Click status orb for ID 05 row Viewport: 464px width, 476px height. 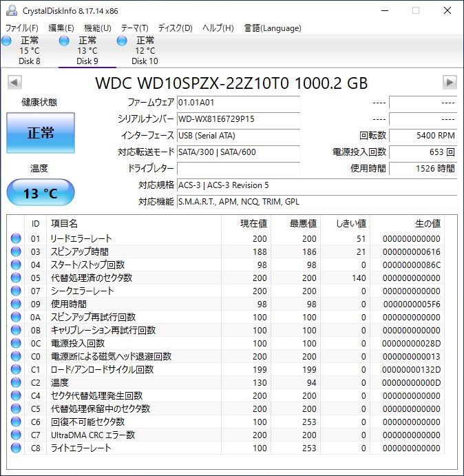pyautogui.click(x=16, y=278)
